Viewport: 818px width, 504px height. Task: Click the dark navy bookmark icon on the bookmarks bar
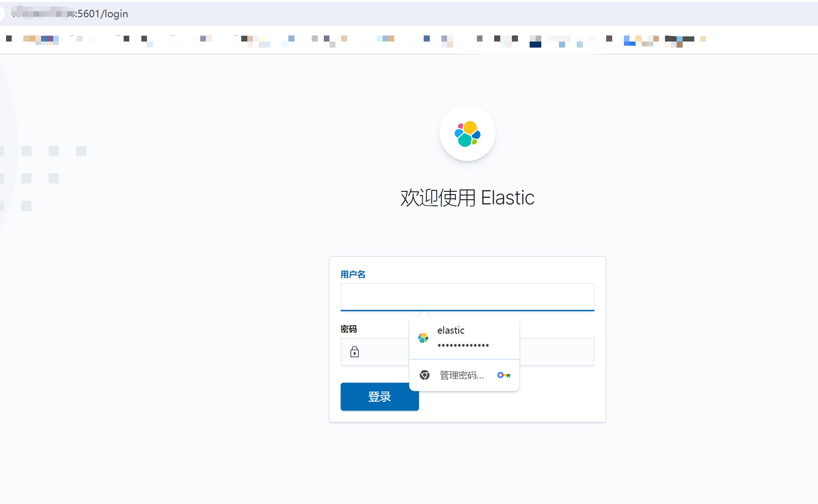pyautogui.click(x=535, y=43)
